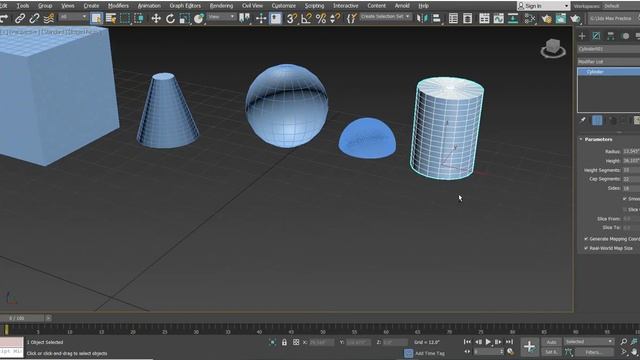Toggle Real-World Map Size checkbox
The width and height of the screenshot is (640, 360).
click(586, 248)
